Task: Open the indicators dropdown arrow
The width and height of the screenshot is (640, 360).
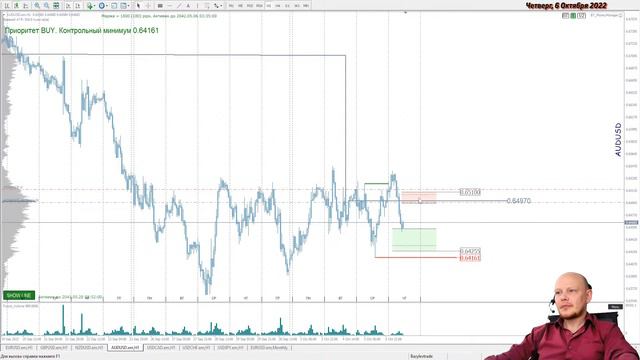Action: pos(94,6)
